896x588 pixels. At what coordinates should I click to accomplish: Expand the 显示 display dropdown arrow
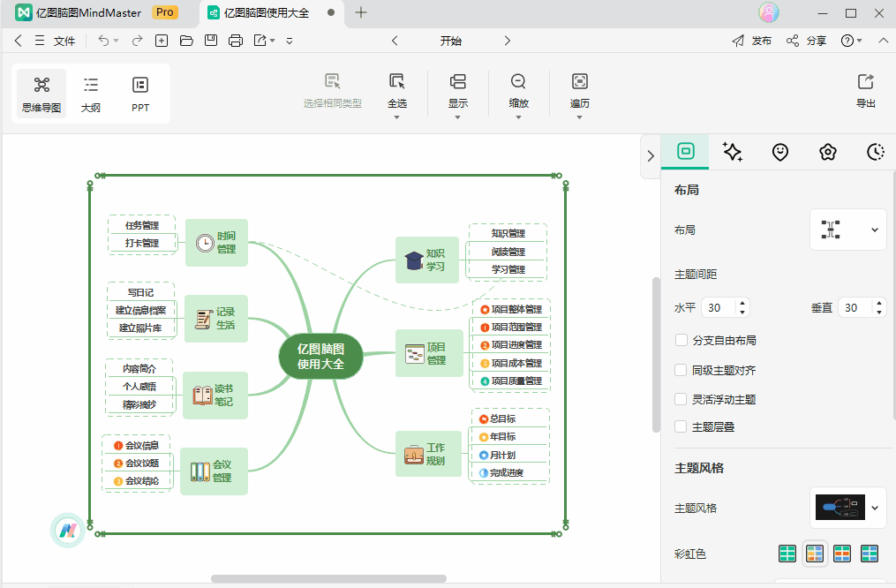point(457,117)
